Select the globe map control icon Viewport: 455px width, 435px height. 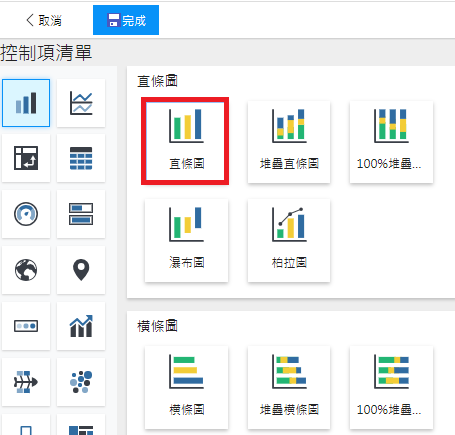[26, 270]
